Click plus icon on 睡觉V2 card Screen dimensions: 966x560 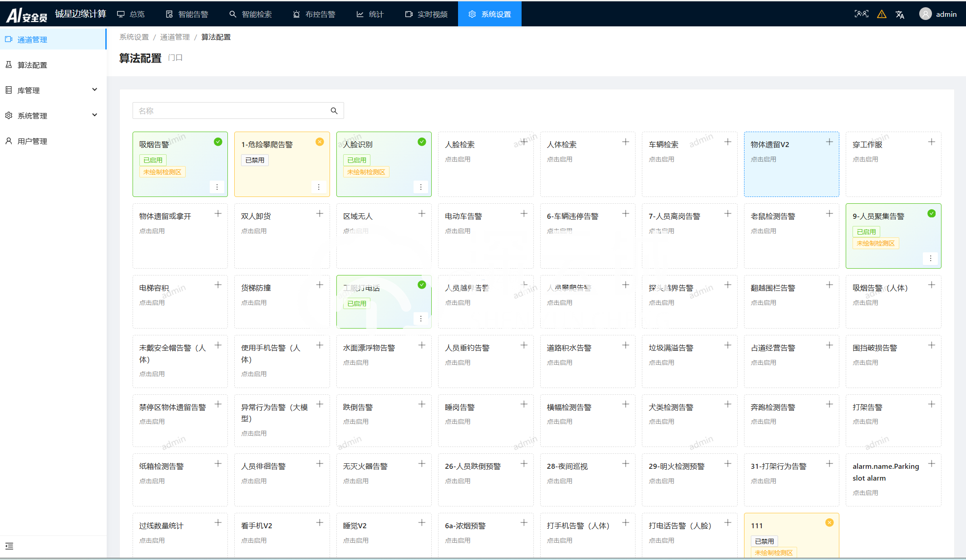[422, 522]
